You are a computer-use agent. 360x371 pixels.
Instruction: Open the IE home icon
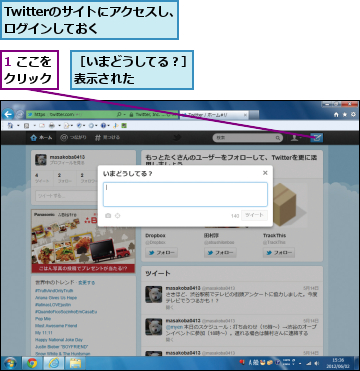[336, 114]
